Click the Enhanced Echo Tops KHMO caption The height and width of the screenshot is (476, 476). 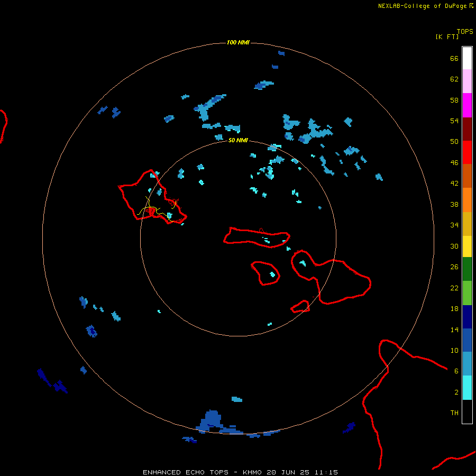(x=240, y=472)
